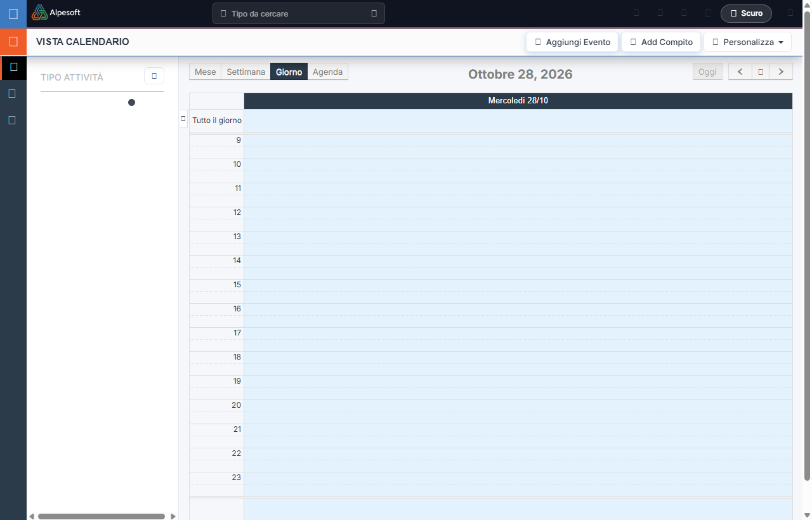Click the orange sidebar icon beside Vista Calendario
This screenshot has height=520, width=812.
[x=13, y=41]
